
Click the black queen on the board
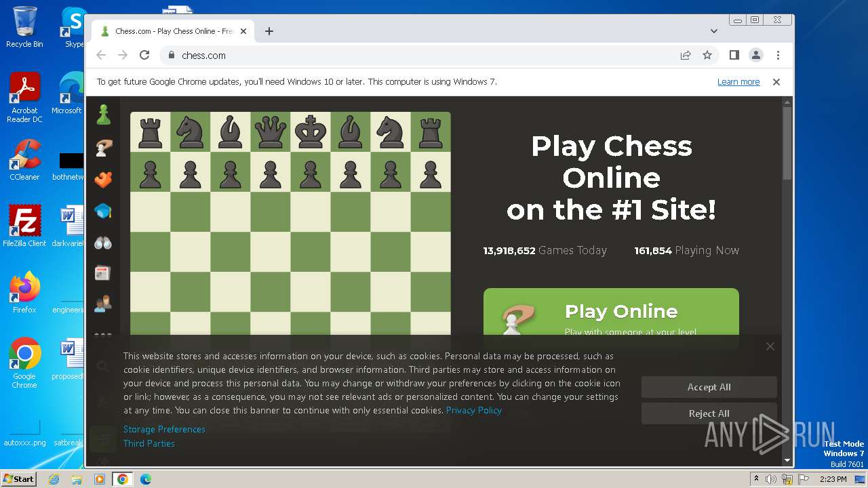tap(270, 131)
